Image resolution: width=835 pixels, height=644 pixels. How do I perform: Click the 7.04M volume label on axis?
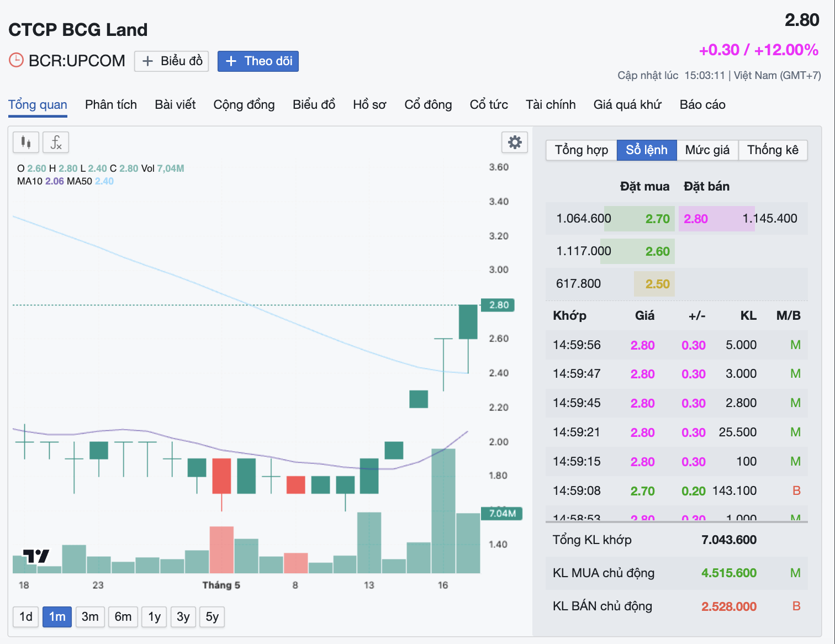502,514
